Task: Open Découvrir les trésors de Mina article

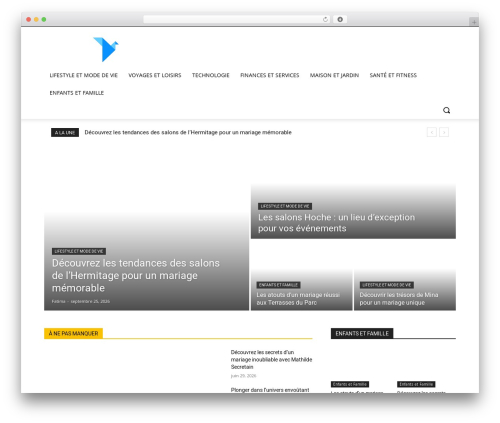Action: tap(399, 299)
